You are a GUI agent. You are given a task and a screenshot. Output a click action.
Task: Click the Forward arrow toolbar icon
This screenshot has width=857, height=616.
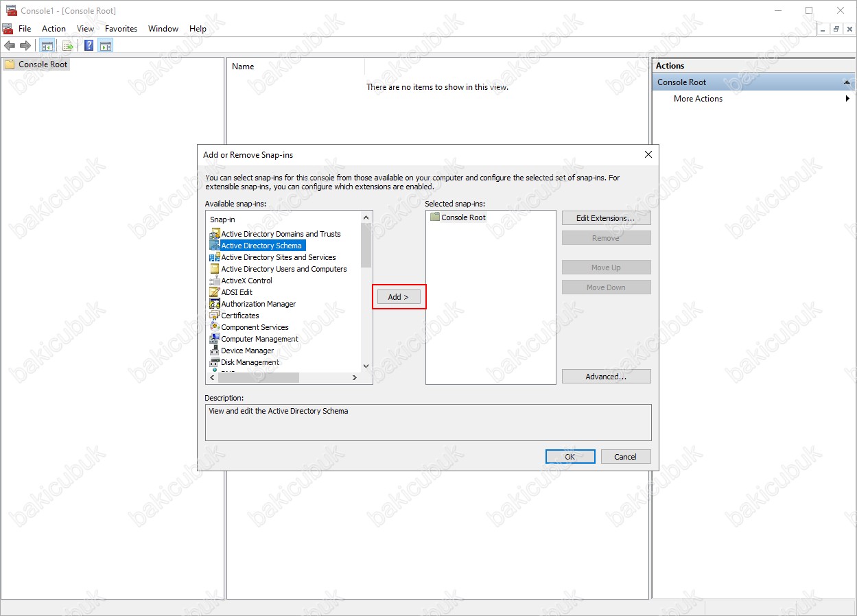coord(25,46)
